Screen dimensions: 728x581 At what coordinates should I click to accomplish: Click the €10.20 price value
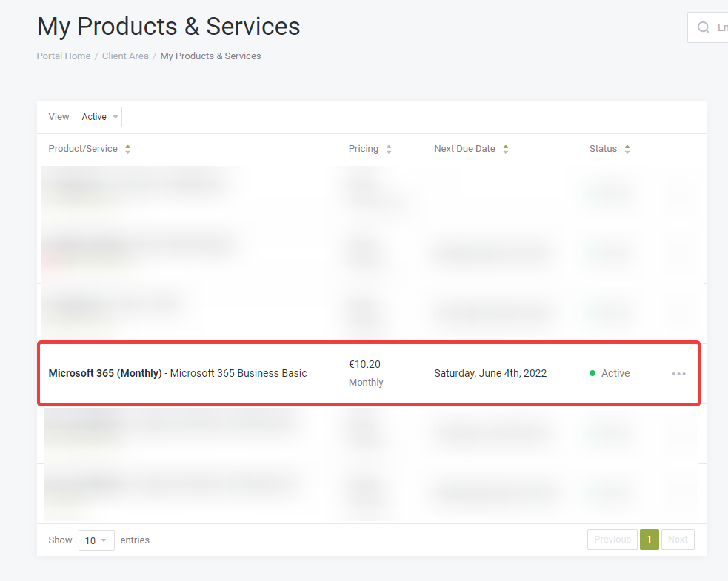click(364, 364)
